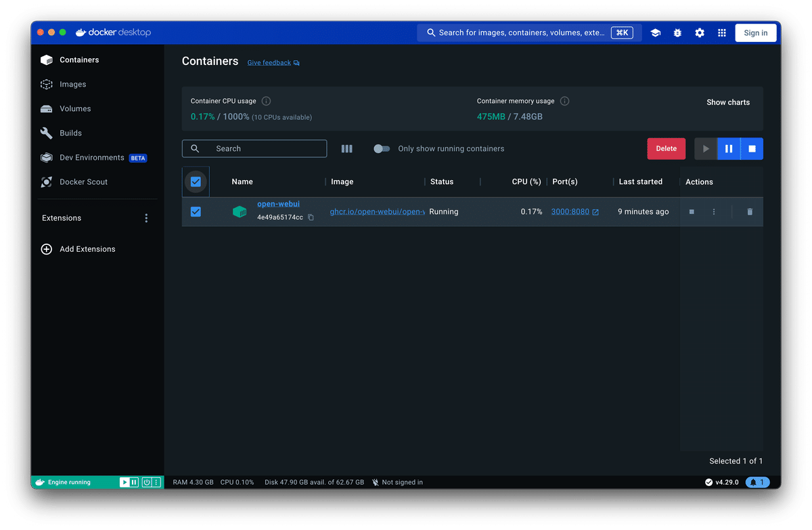Open the Learning center graduation cap icon
Image resolution: width=812 pixels, height=530 pixels.
pyautogui.click(x=655, y=32)
